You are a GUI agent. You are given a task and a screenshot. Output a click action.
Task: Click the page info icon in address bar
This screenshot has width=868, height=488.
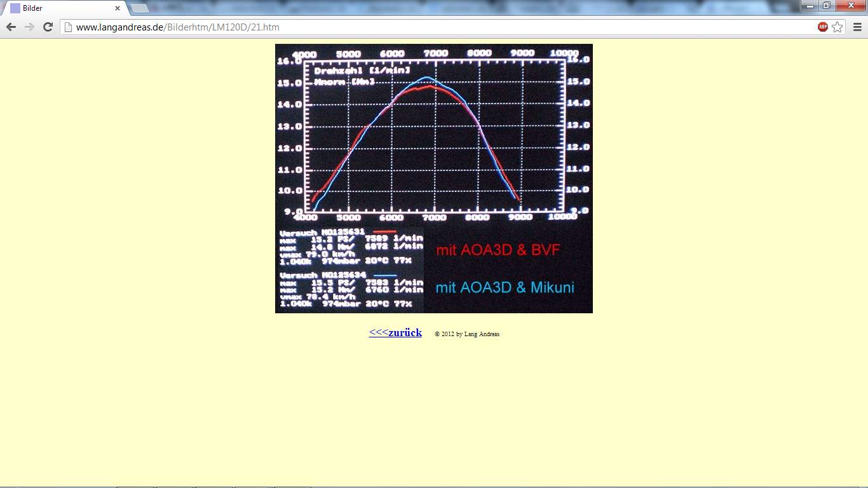pos(69,27)
